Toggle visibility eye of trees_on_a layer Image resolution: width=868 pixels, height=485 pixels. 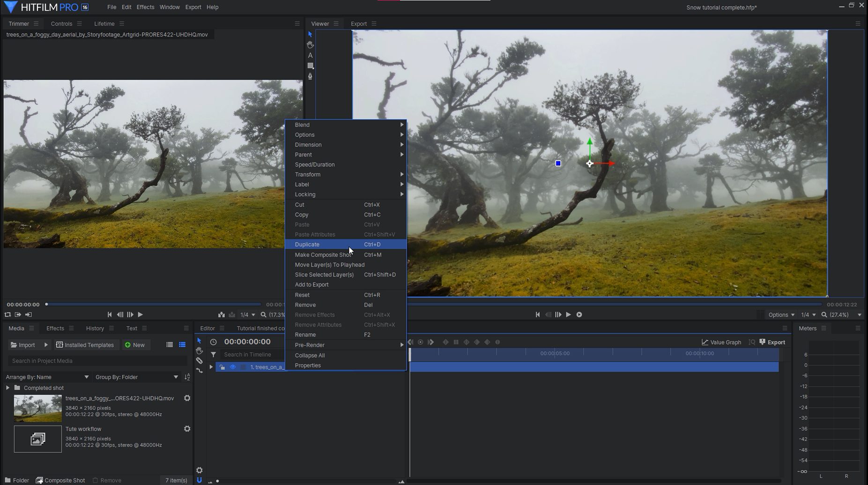(x=232, y=367)
